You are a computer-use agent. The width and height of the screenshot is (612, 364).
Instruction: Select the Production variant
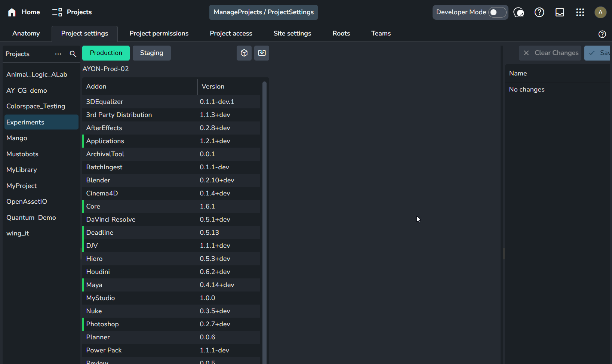click(106, 53)
